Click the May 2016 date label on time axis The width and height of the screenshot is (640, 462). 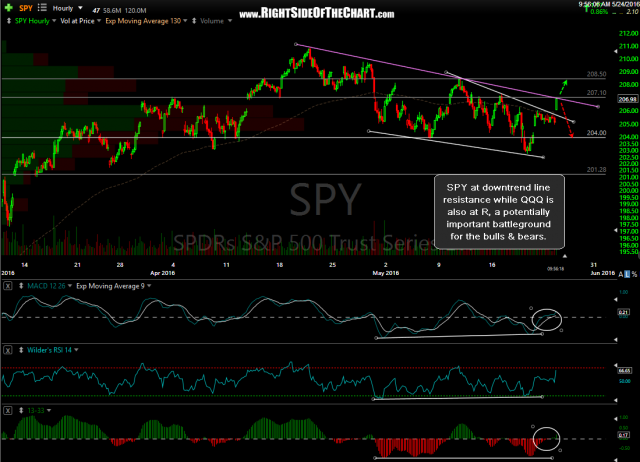coord(385,273)
